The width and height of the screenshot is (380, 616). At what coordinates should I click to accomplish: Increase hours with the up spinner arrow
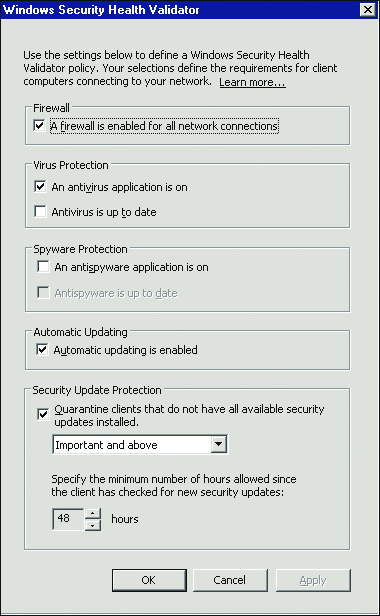tap(93, 513)
